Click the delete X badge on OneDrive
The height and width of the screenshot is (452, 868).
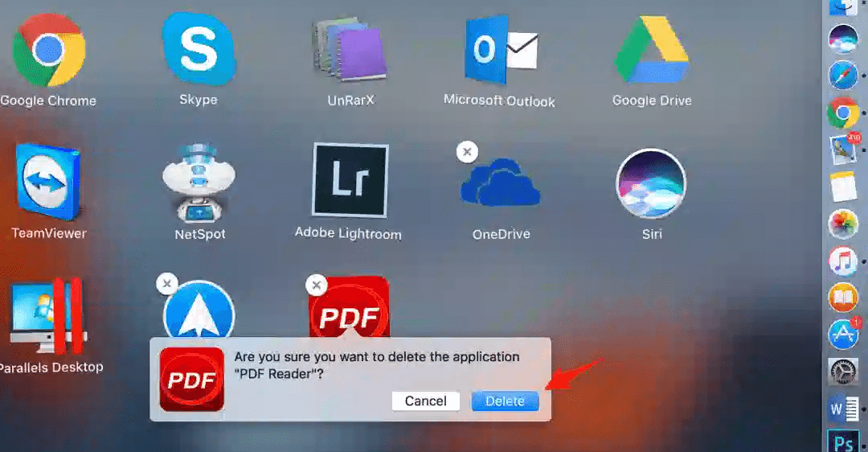point(467,152)
